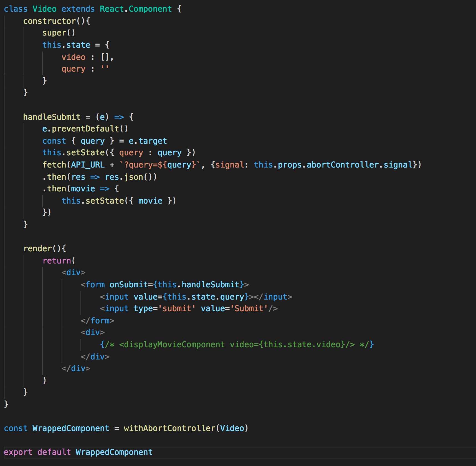Click 'handleSubmit' arrow function name definition
Viewport: 476px width, 466px height.
tap(52, 117)
